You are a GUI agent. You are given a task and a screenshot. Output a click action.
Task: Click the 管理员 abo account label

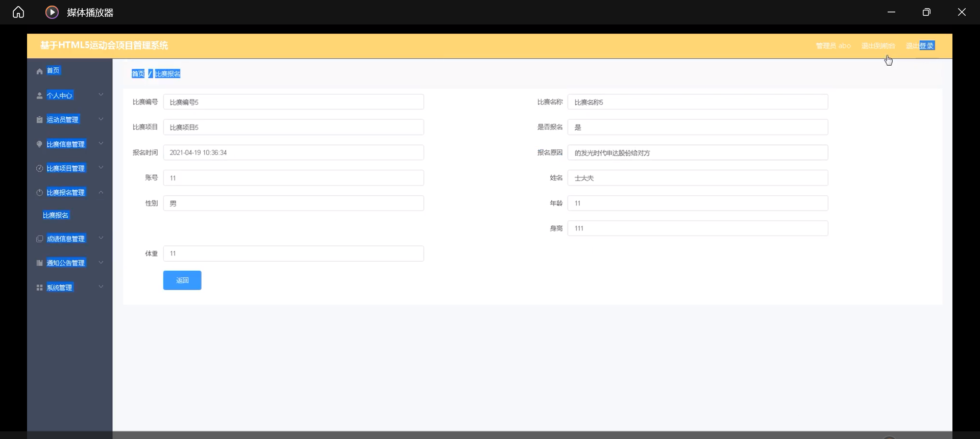(x=833, y=46)
